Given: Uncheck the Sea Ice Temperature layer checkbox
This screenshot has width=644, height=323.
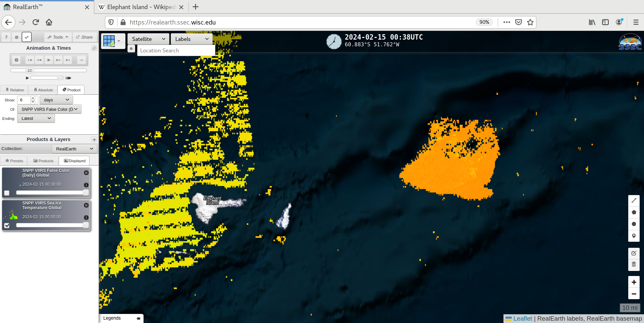Looking at the screenshot, I should pos(7,226).
